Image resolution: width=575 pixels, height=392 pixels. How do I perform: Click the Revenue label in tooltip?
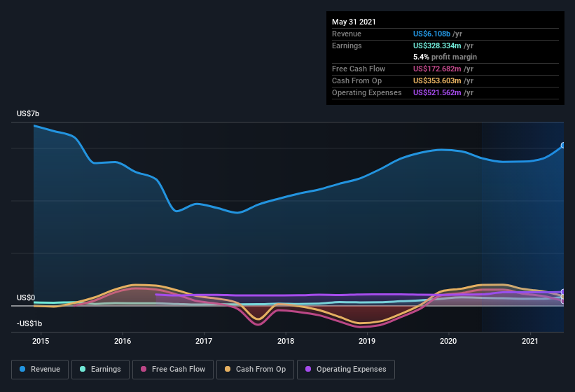coord(347,34)
